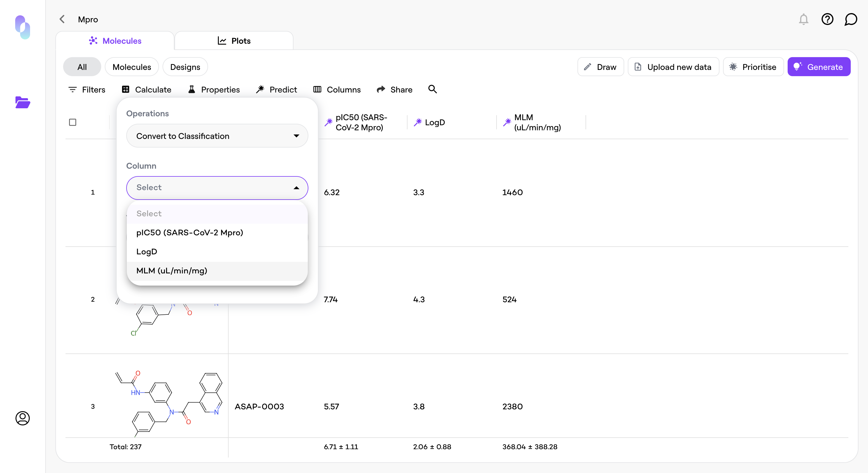The height and width of the screenshot is (473, 868).
Task: Choose MLM (uL/min/mg) from the column list
Action: [172, 271]
